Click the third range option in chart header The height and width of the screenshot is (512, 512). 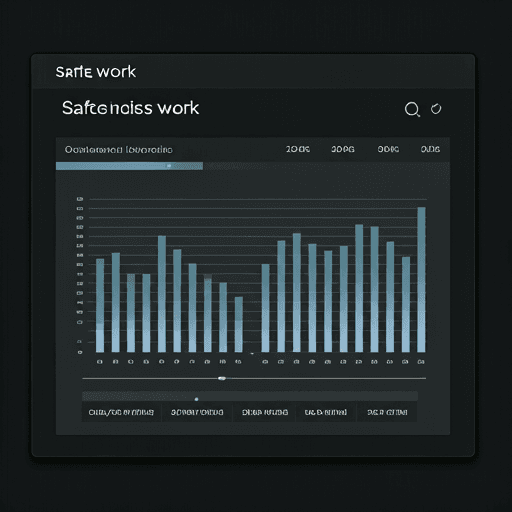point(388,149)
